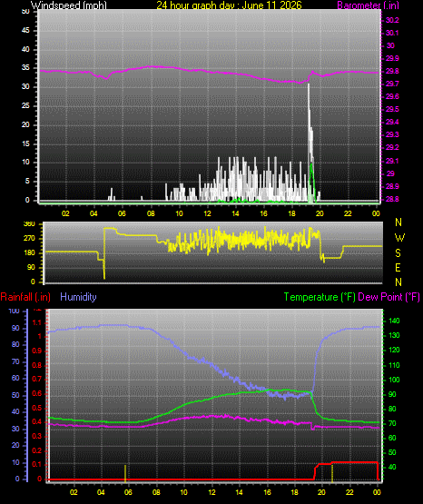Viewport: 423px width, 504px height.
Task: Click the "W" compass direction label
Action: [399, 238]
